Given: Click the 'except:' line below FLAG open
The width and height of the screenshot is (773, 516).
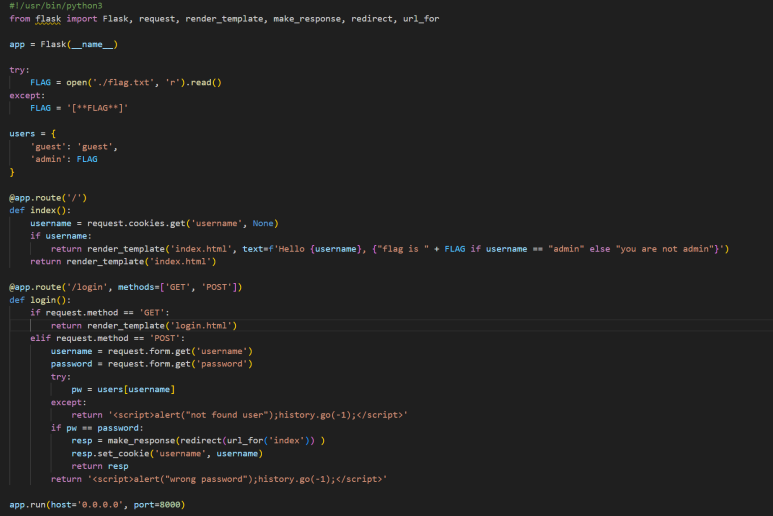Looking at the screenshot, I should click(x=27, y=95).
